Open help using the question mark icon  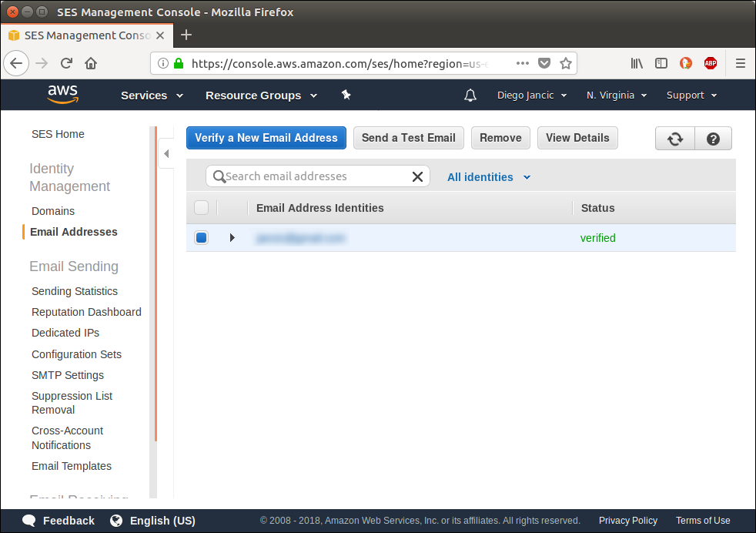(713, 138)
